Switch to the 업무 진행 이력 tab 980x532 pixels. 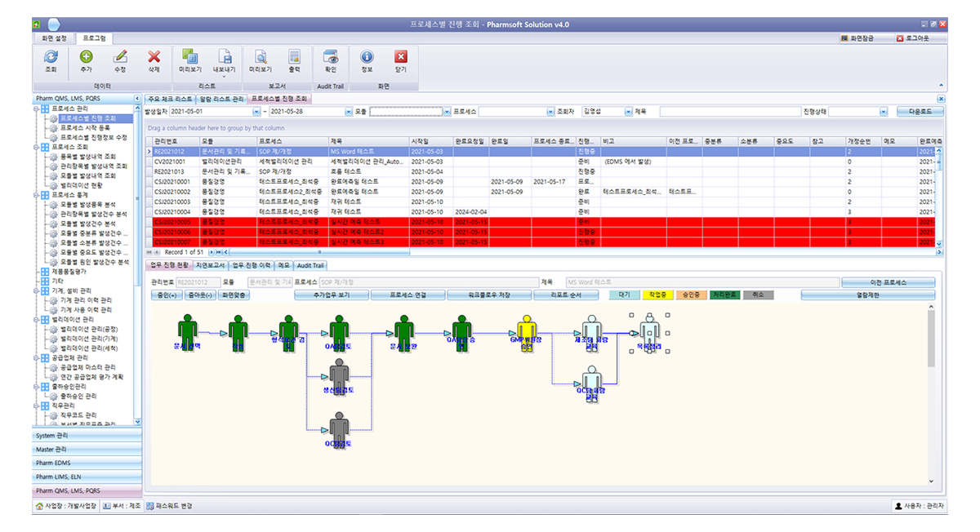252,265
